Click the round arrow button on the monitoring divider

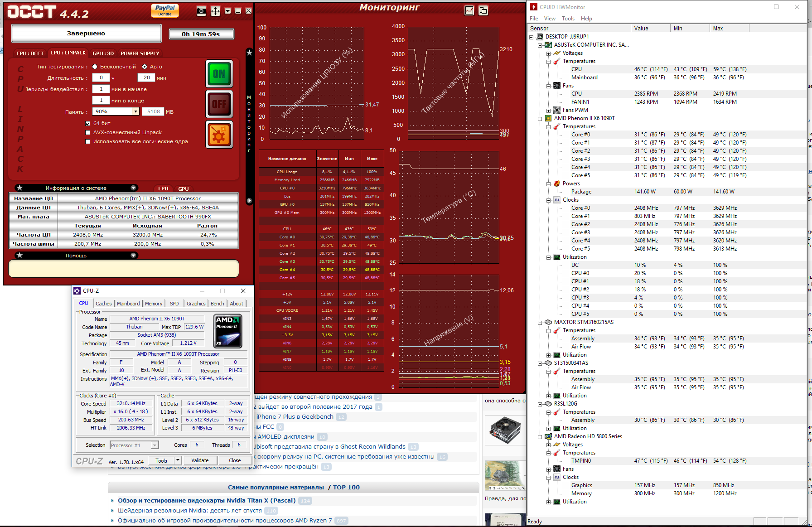[249, 200]
